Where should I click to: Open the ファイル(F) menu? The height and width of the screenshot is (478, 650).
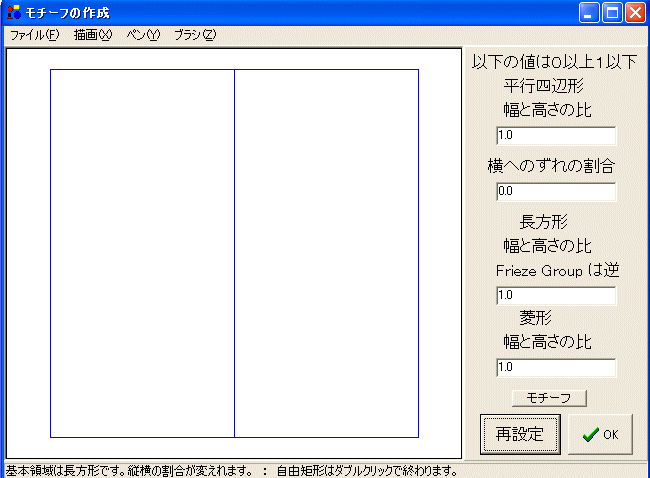35,35
